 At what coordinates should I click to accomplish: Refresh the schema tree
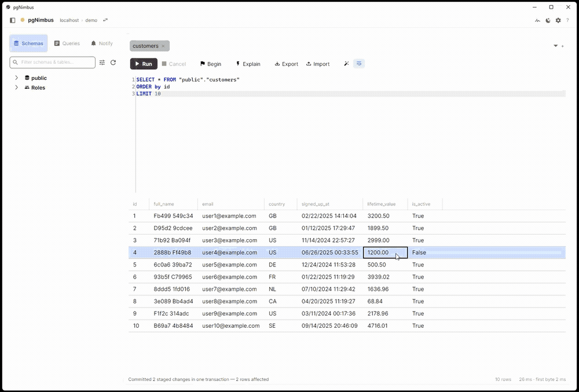(113, 63)
